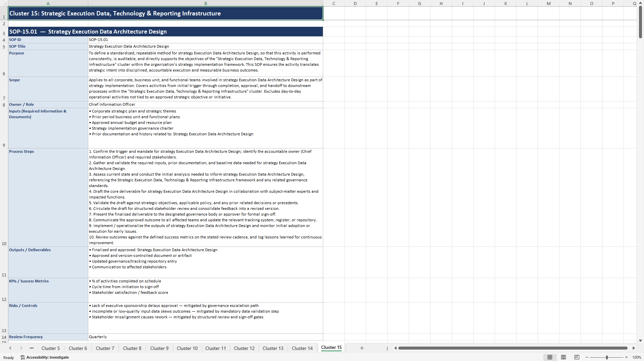The width and height of the screenshot is (644, 361).
Task: Switch to Page Break Preview
Action: tap(577, 357)
